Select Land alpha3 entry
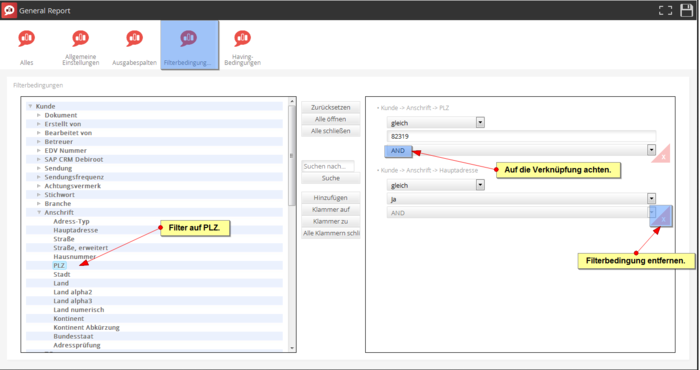Screen dimensions: 700x370 (73, 301)
